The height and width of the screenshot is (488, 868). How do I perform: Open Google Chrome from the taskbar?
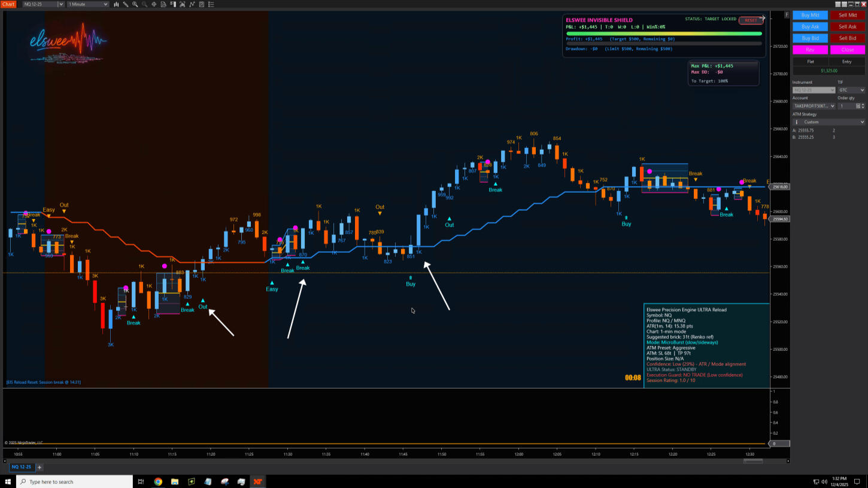click(x=158, y=481)
